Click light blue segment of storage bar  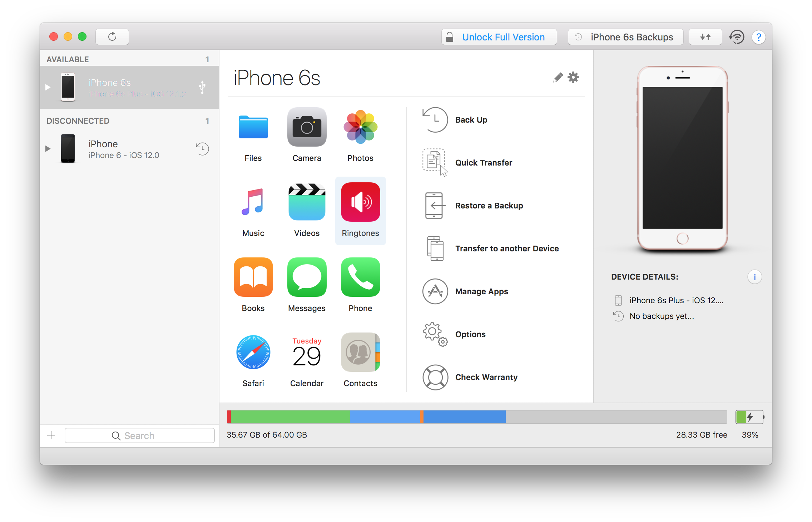385,417
